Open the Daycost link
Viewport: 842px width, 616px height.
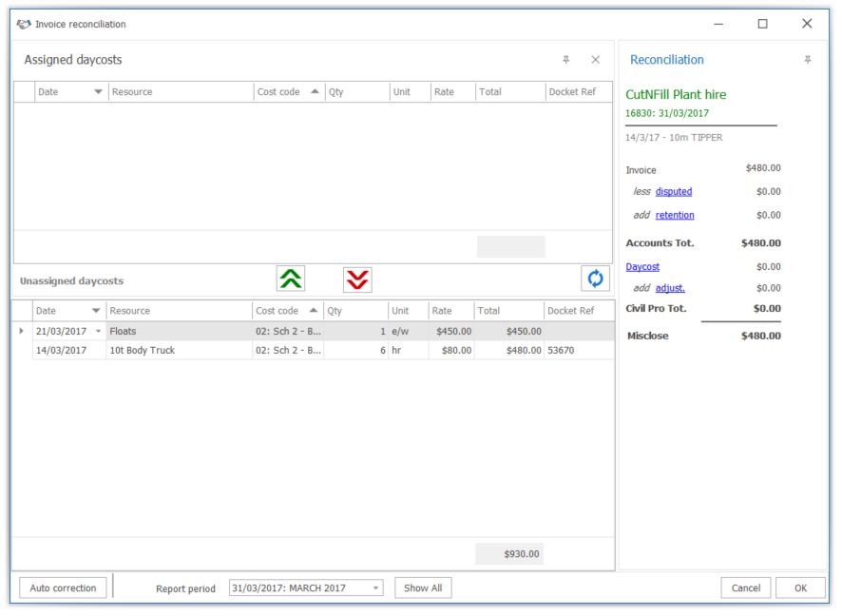point(642,267)
